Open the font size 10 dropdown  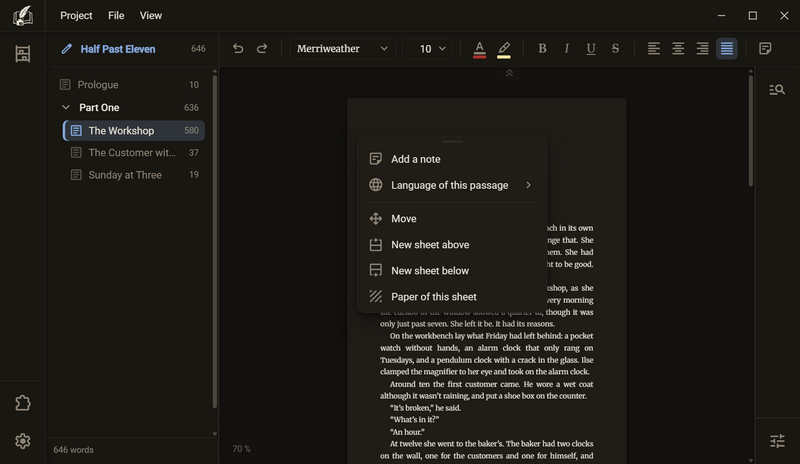(428, 48)
